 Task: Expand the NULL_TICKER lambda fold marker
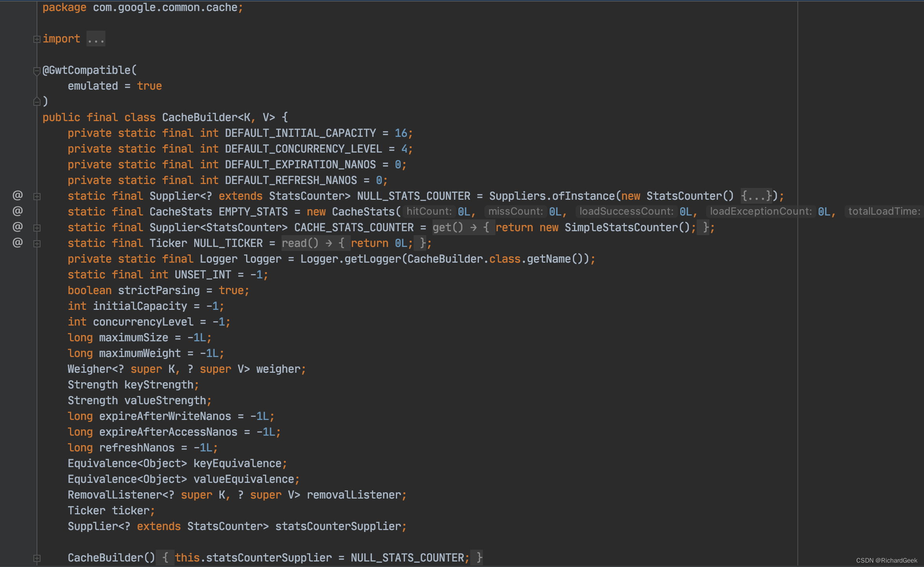[37, 243]
